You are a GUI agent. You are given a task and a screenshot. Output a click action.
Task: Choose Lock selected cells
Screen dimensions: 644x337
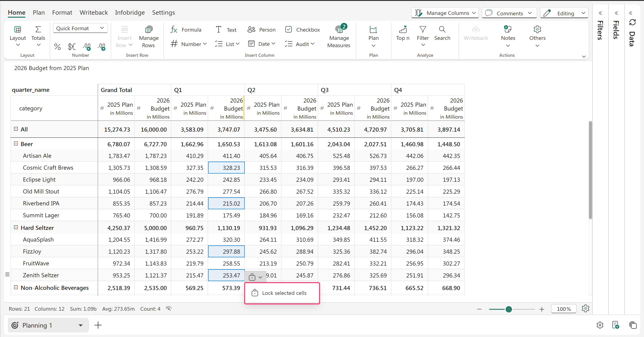tap(284, 293)
